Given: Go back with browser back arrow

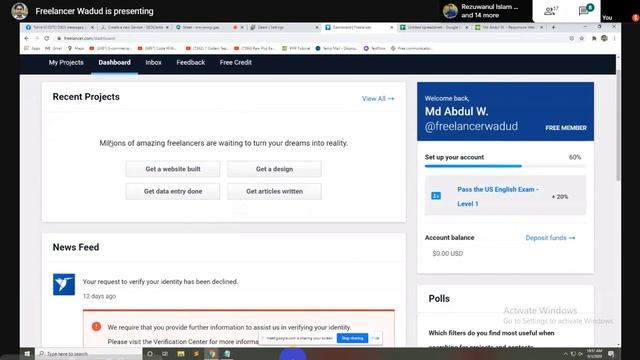Looking at the screenshot, I should 27,38.
